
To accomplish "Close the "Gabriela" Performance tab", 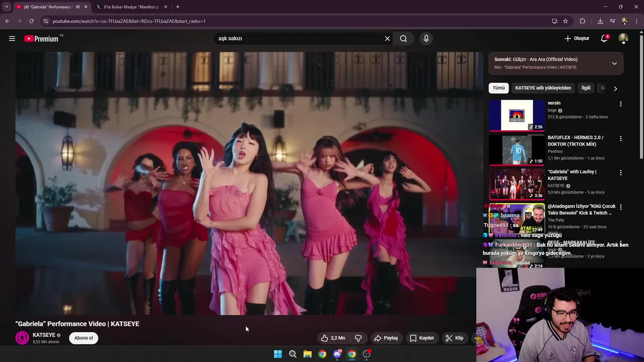I will (86, 7).
